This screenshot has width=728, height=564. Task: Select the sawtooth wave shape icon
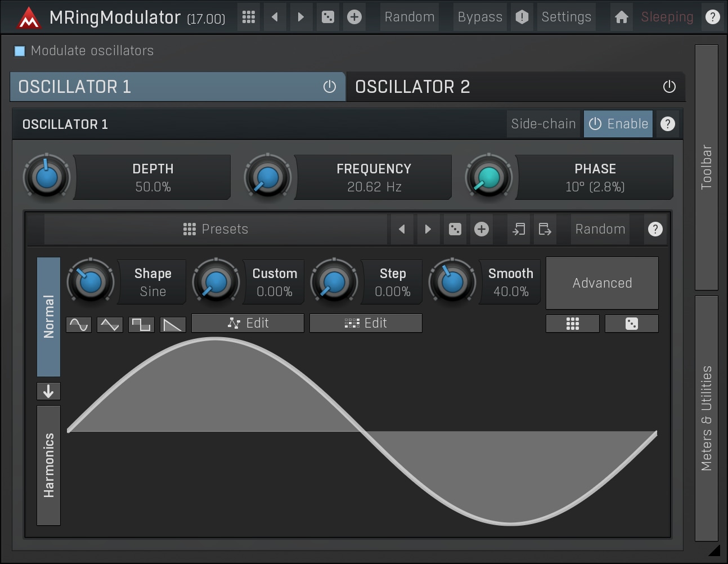(x=173, y=324)
